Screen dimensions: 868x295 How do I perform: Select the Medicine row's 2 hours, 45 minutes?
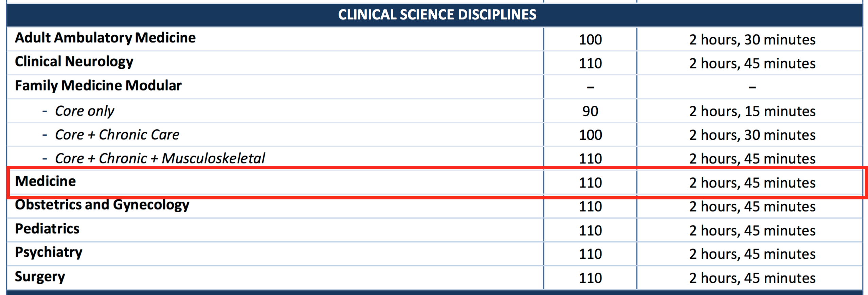[752, 183]
